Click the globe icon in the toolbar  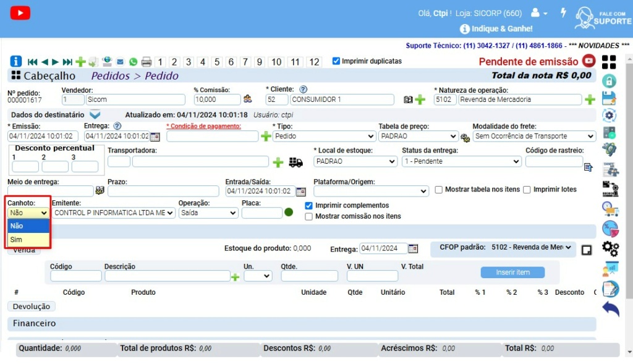106,61
